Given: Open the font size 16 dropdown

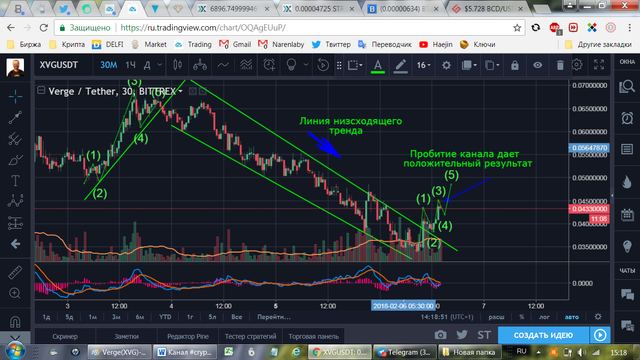Looking at the screenshot, I should coord(424,65).
